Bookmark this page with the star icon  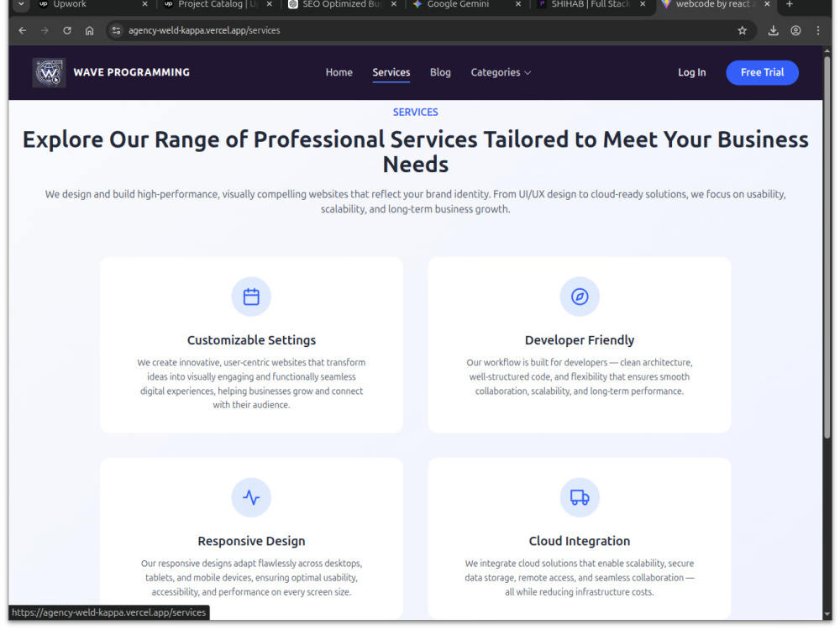[742, 30]
